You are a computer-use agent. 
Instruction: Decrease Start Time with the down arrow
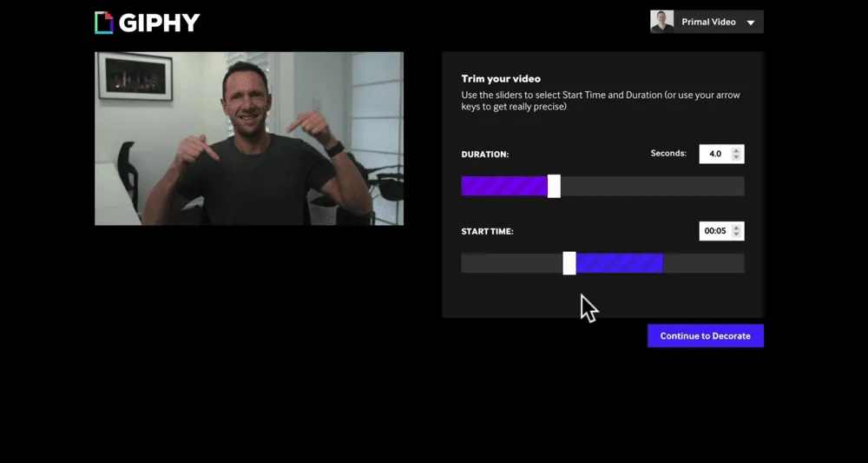tap(736, 235)
